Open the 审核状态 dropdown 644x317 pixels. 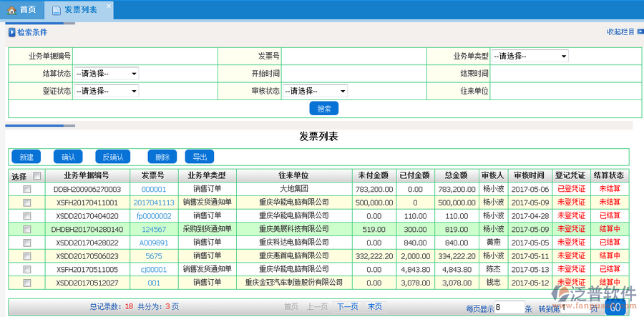315,91
